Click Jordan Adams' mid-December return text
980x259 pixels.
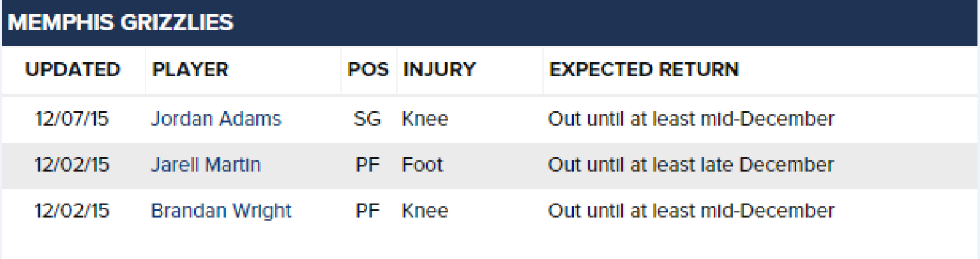tap(691, 119)
